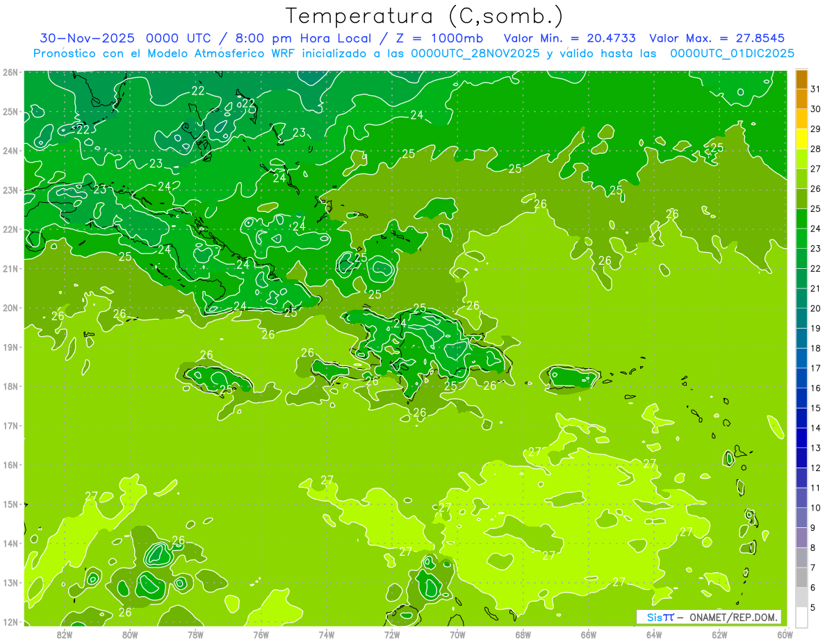Click the '19N' latitude axis label
This screenshot has width=834, height=644.
[x=10, y=347]
